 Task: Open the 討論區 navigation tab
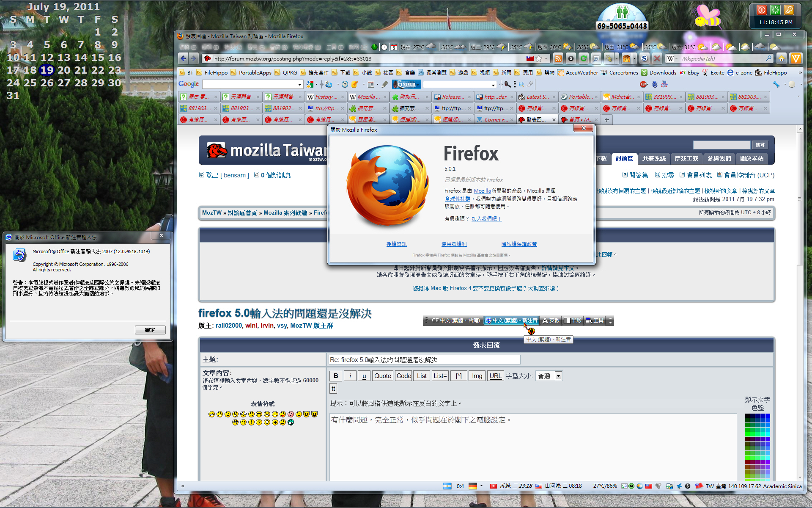(x=624, y=158)
